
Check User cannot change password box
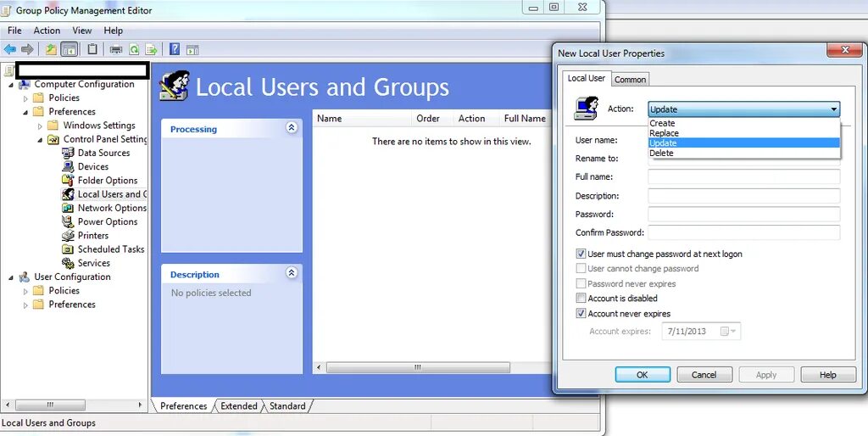click(x=581, y=269)
